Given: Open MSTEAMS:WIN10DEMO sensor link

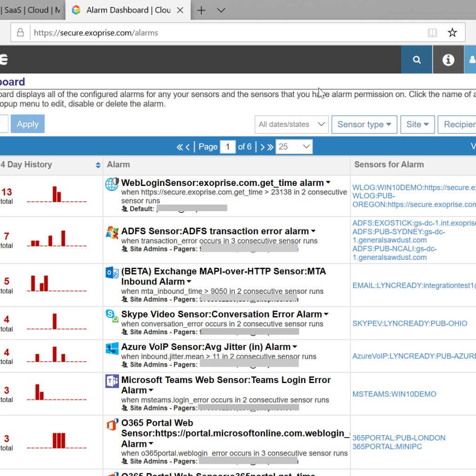Looking at the screenshot, I should [394, 394].
